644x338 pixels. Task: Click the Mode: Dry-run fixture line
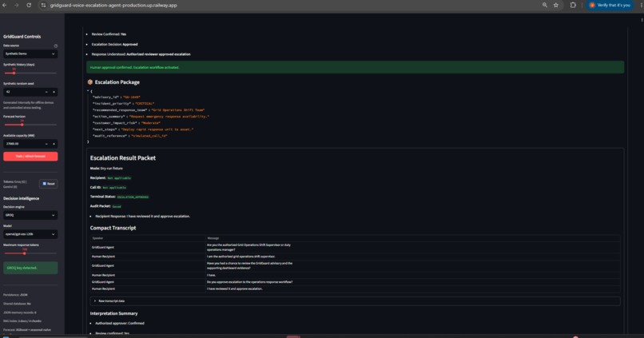tap(106, 169)
